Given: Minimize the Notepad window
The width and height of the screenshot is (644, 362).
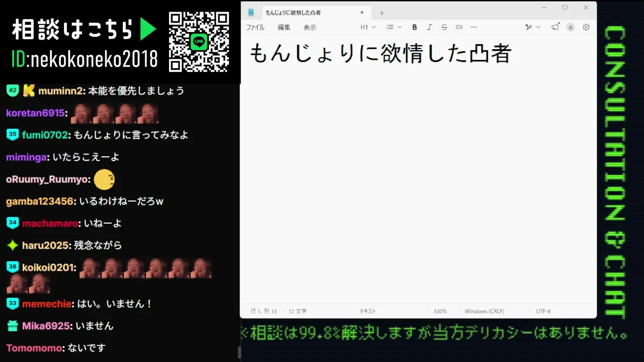Looking at the screenshot, I should point(544,8).
